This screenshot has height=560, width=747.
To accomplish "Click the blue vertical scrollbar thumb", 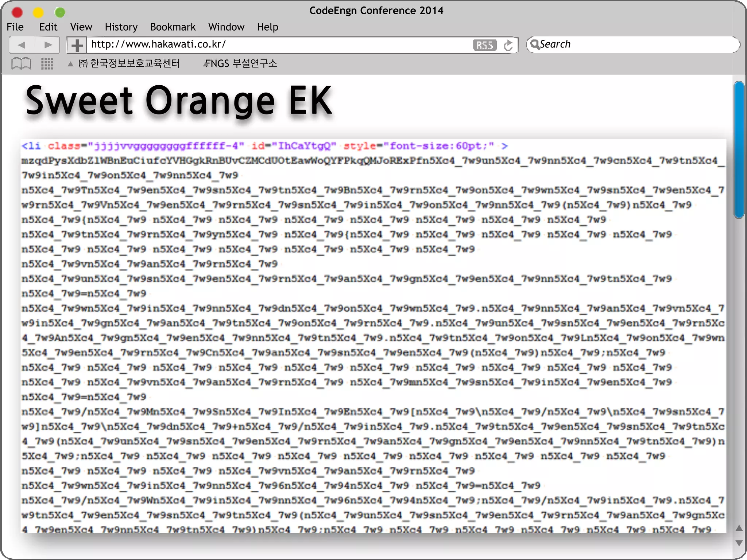I will (739, 149).
